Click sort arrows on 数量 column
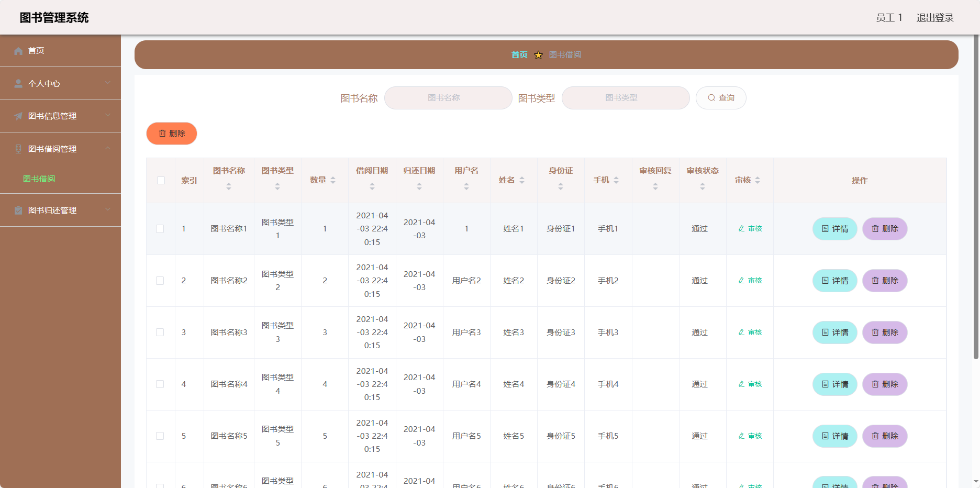The height and width of the screenshot is (488, 980). click(333, 180)
